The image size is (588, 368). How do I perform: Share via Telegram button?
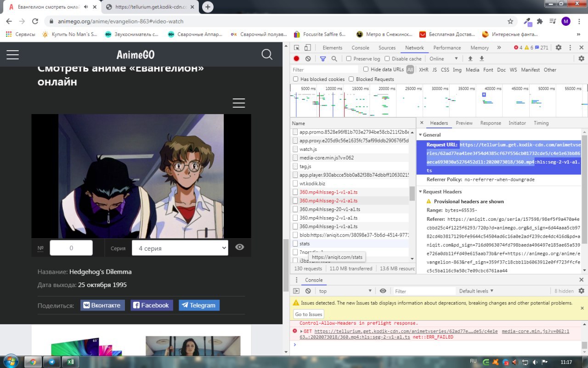click(199, 305)
